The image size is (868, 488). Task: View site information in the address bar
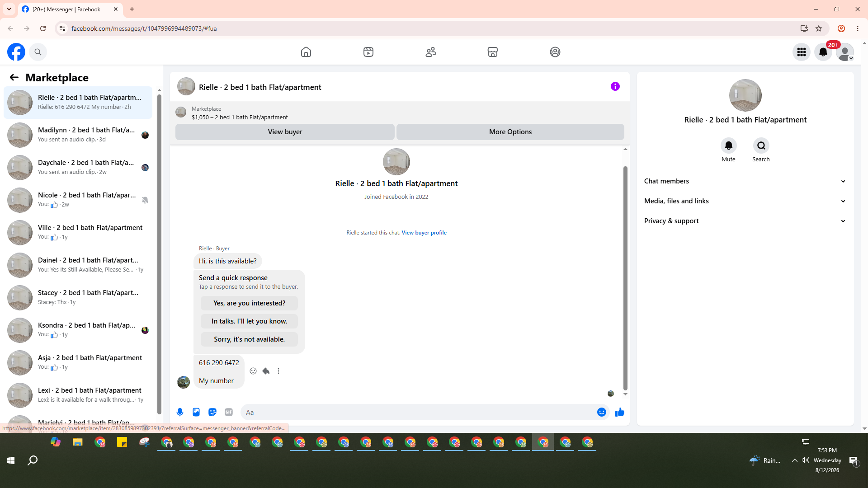click(x=62, y=28)
